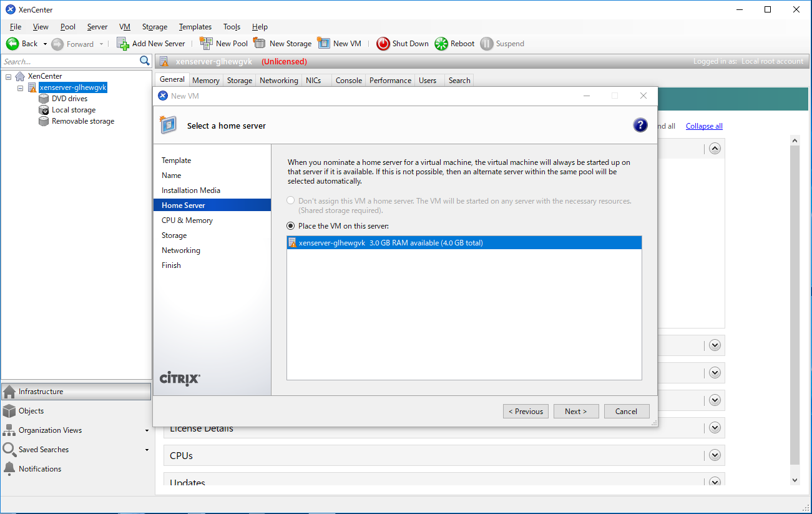Click the Add New Server icon

pyautogui.click(x=123, y=44)
